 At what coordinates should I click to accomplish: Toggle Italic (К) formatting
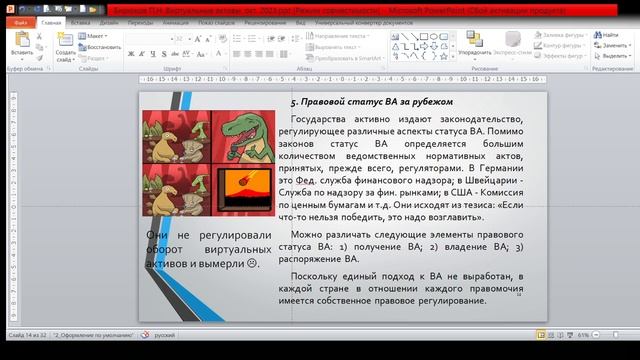(x=142, y=54)
